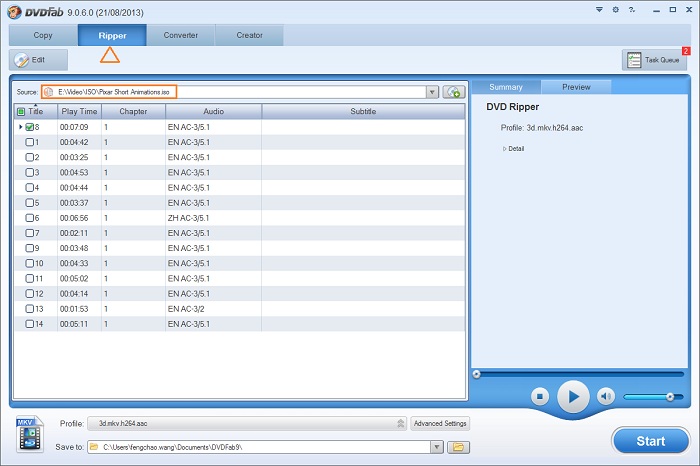This screenshot has width=700, height=466.
Task: Check title 6 checkbox
Action: coord(29,218)
